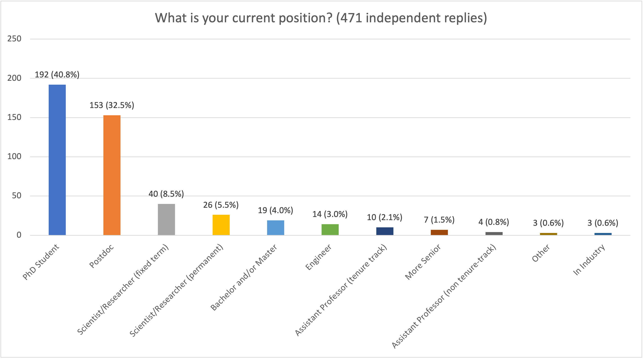This screenshot has height=359, width=644.
Task: Select the "Postdoc" x-axis category label
Action: (102, 256)
